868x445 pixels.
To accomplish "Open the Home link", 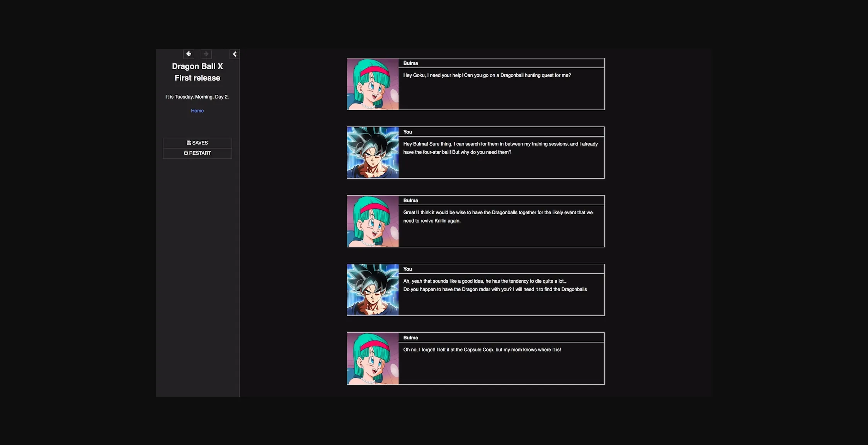I will pos(197,111).
